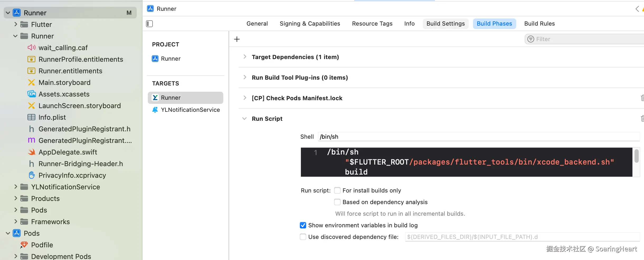Viewport: 644px width, 260px height.
Task: Switch to the Info tab
Action: point(409,24)
